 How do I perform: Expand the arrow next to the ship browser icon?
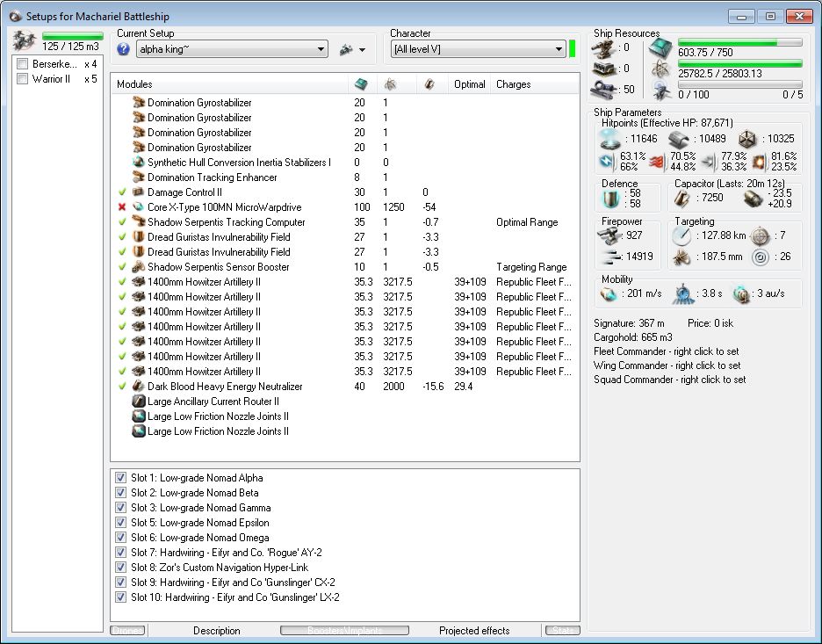pyautogui.click(x=362, y=50)
